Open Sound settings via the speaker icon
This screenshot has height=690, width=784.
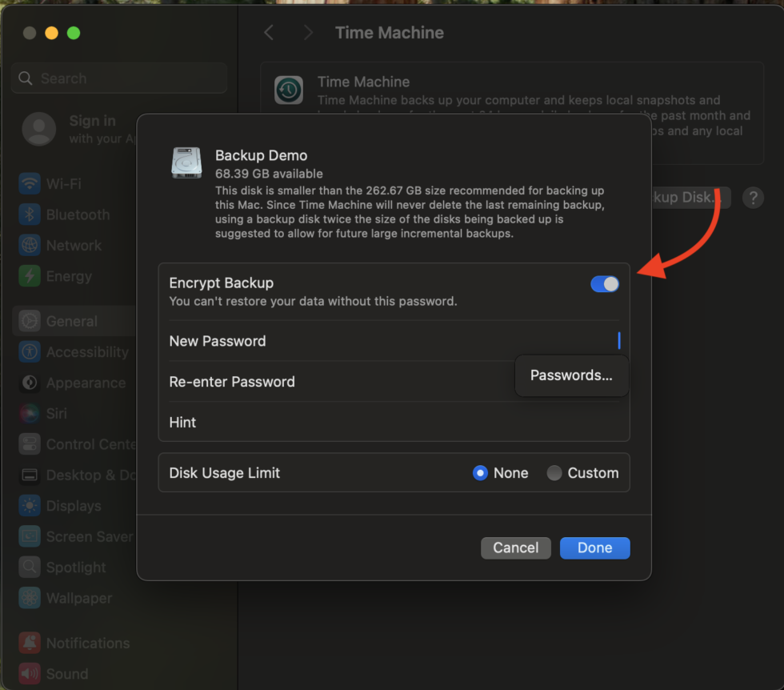coord(30,673)
